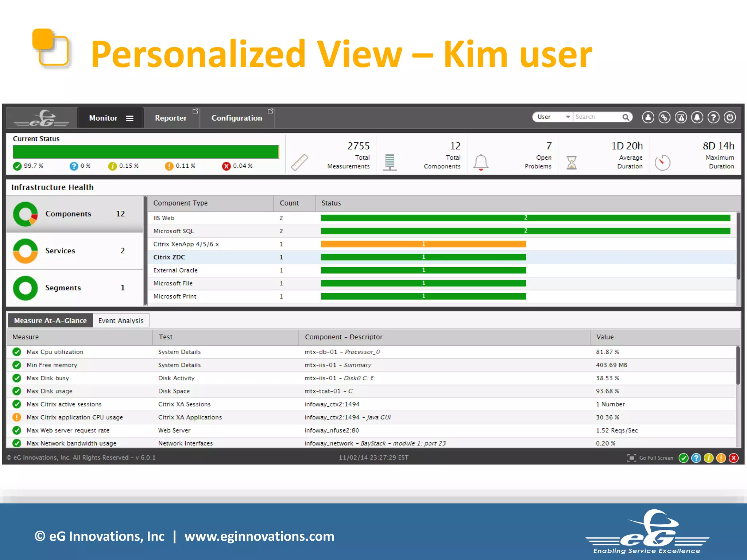
Task: Click blue unknown state icon in footer
Action: [x=696, y=458]
